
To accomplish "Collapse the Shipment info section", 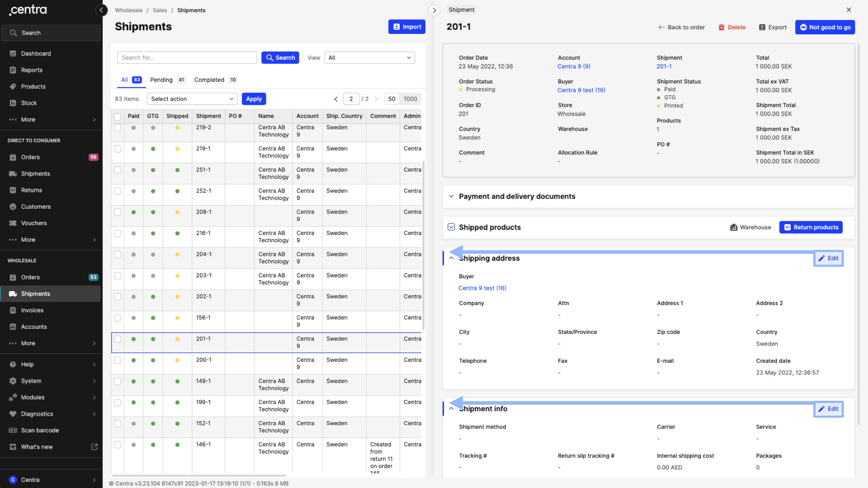I will pyautogui.click(x=451, y=409).
